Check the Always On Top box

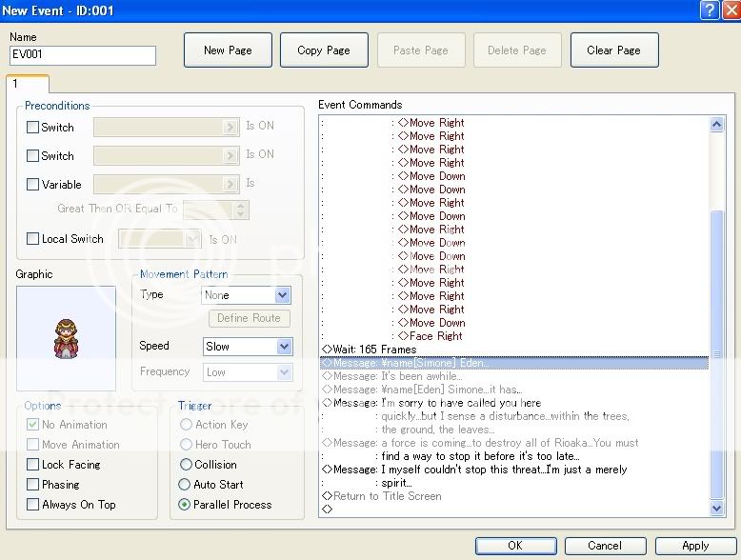pos(33,505)
